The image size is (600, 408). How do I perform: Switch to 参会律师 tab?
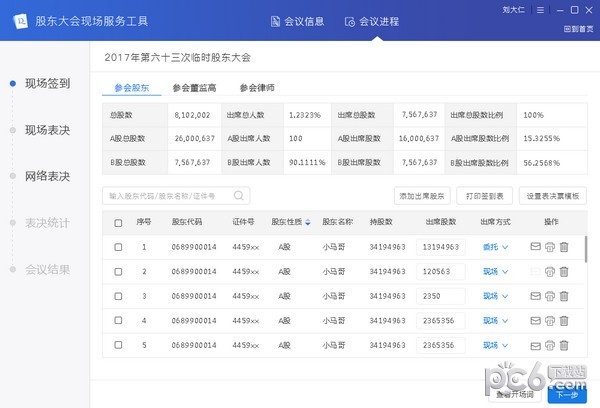click(x=257, y=88)
